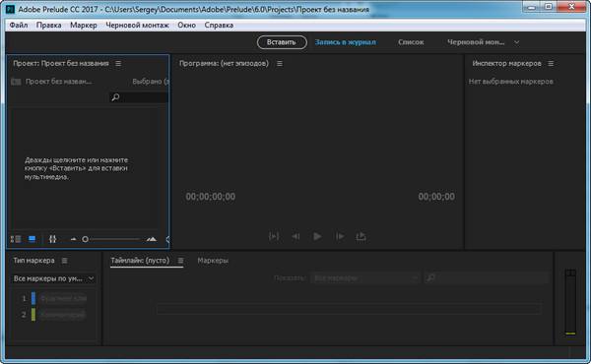Click the thumbnail size slider handle
The image size is (591, 364).
pos(85,239)
